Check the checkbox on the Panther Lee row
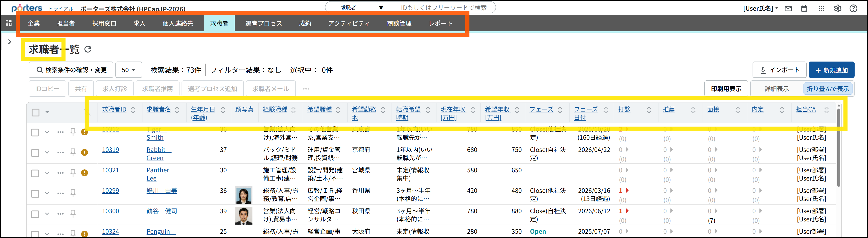Image resolution: width=868 pixels, height=238 pixels. pyautogui.click(x=35, y=173)
